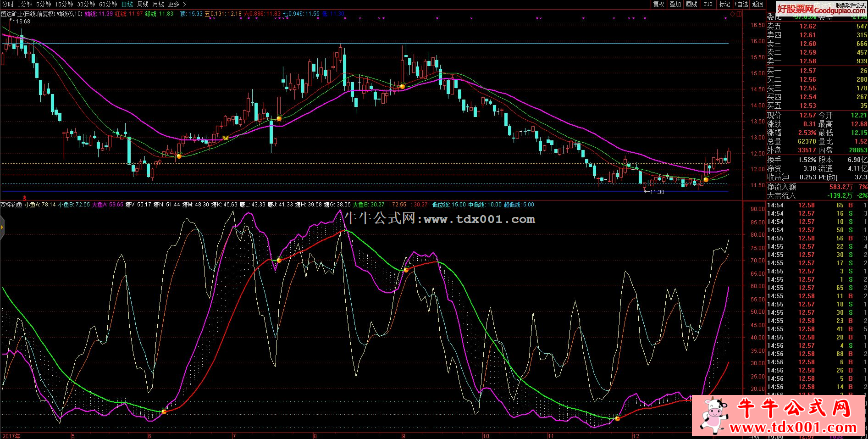
Task: Click the red marker icon at the price chart's bottom left
Action: click(x=25, y=198)
